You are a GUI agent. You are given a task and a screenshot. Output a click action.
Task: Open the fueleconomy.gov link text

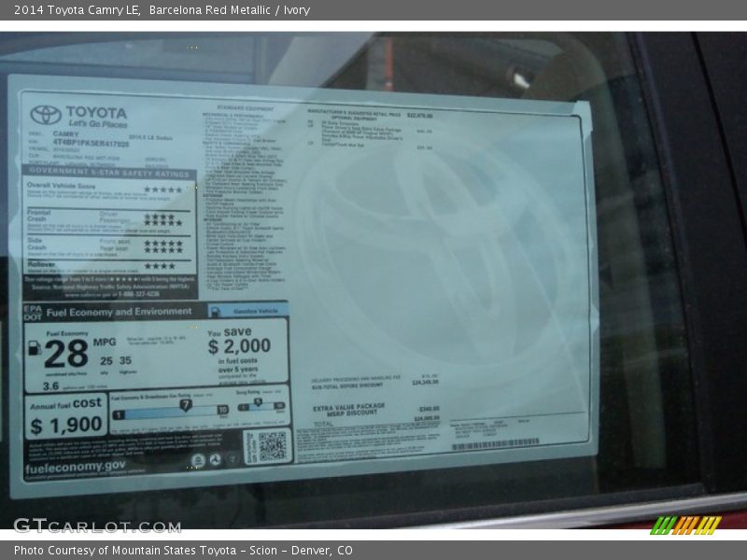(x=76, y=466)
